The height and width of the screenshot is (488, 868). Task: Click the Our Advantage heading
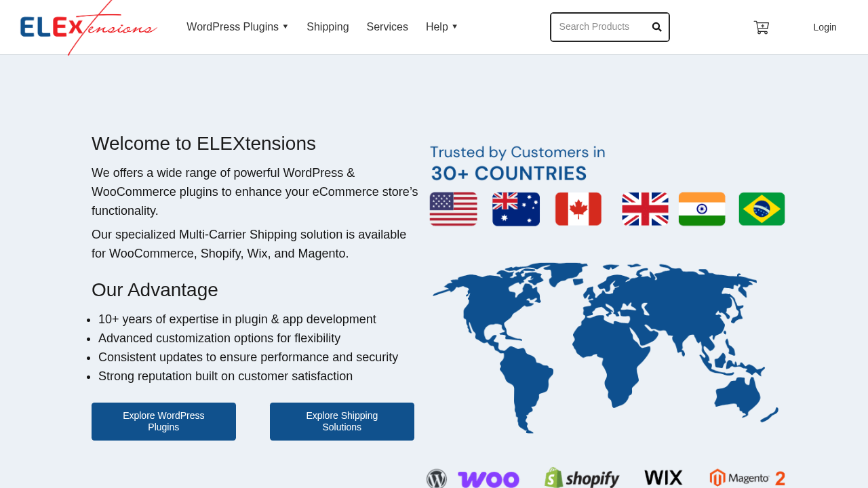(x=155, y=290)
